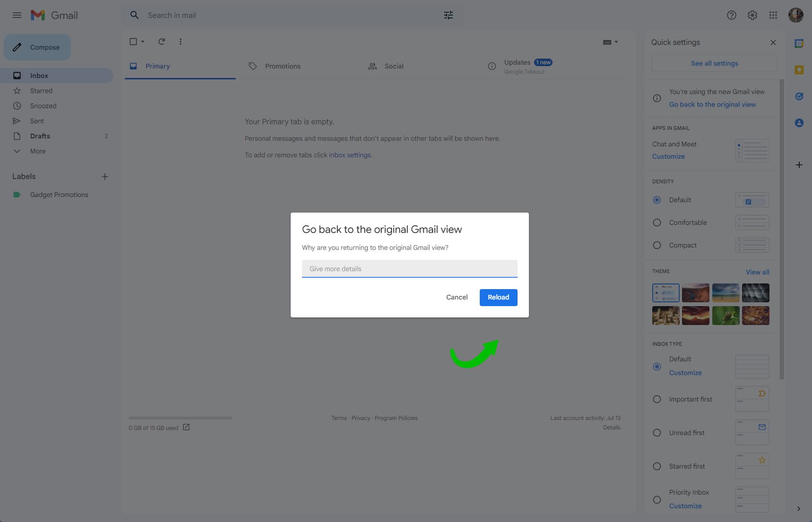Screen dimensions: 812x522
Task: Open the Google apps grid
Action: (773, 15)
